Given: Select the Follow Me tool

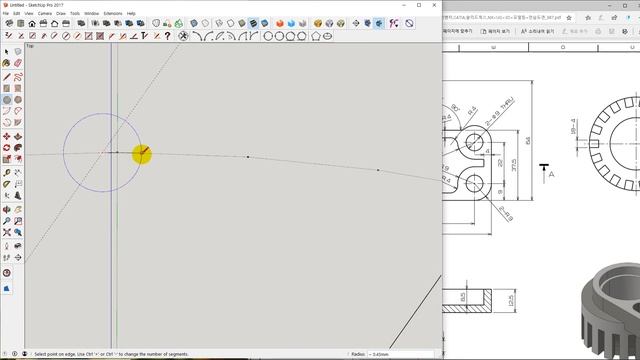Looking at the screenshot, I should [x=18, y=148].
